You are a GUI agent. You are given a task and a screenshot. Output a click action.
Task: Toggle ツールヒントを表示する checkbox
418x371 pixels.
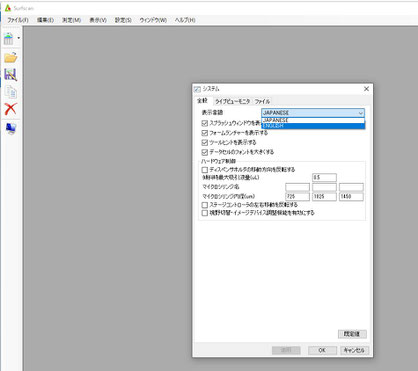click(x=205, y=143)
